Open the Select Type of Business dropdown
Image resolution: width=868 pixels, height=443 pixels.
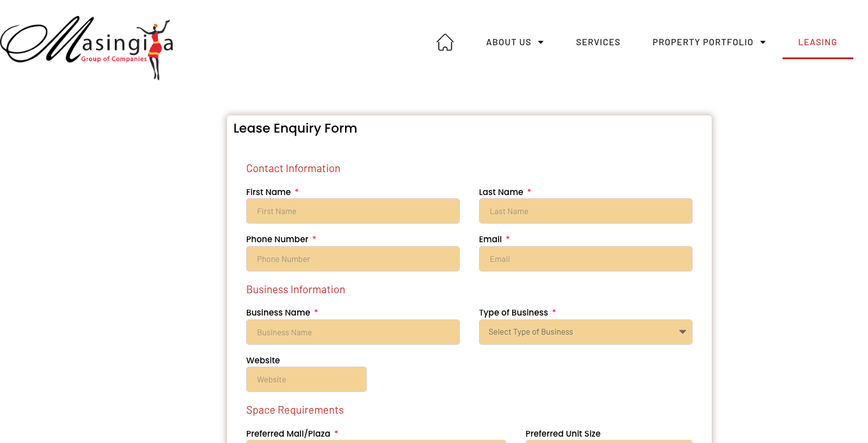click(585, 332)
